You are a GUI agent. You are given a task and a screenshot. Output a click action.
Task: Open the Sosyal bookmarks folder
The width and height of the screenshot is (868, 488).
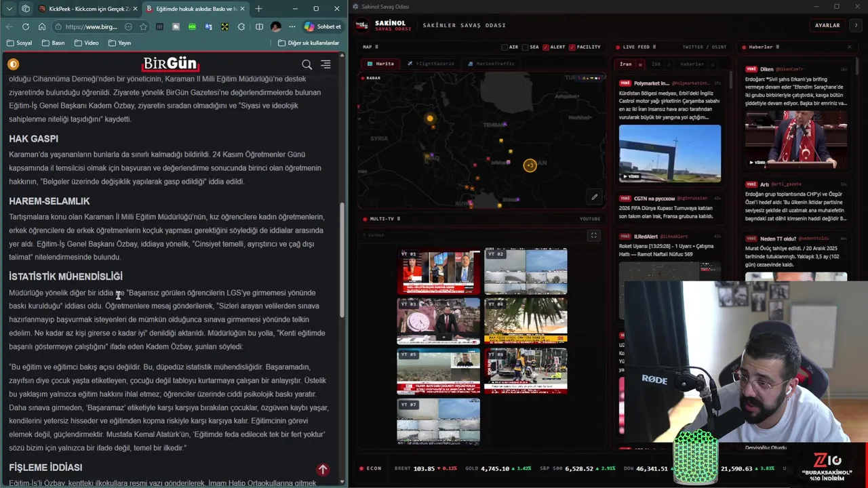(19, 43)
